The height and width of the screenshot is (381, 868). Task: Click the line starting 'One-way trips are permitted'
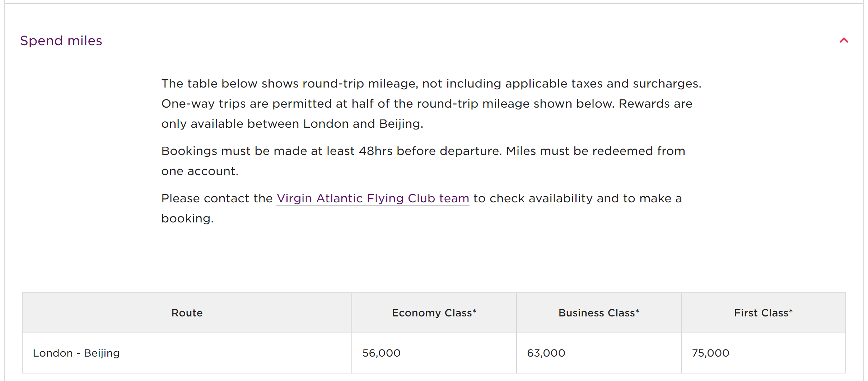[426, 104]
